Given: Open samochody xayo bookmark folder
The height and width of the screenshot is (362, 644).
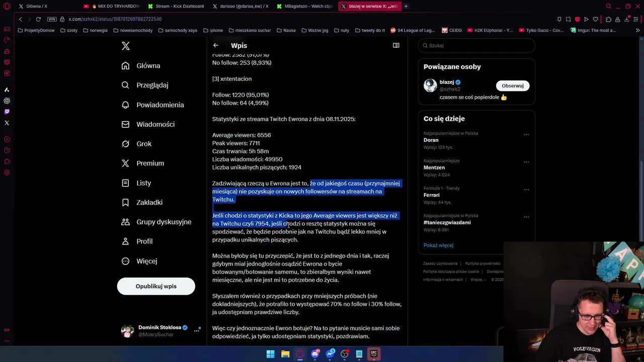Looking at the screenshot, I should 177,30.
